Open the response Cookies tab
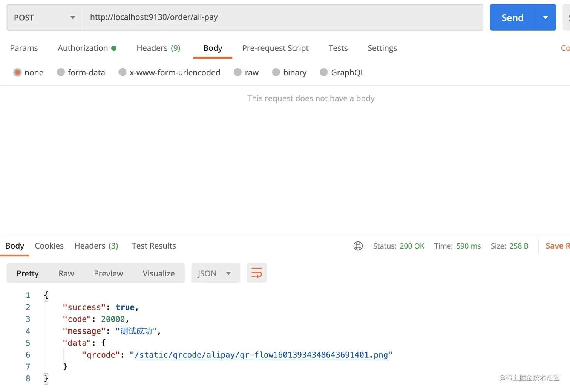 point(49,246)
